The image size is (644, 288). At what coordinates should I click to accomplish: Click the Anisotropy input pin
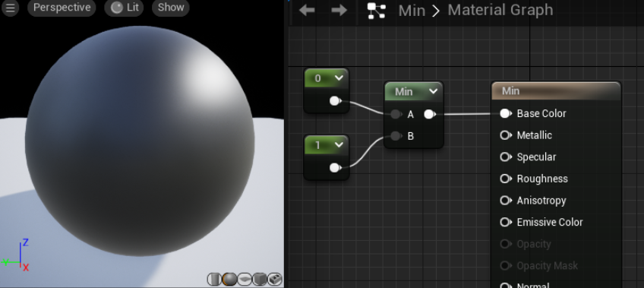coord(506,201)
